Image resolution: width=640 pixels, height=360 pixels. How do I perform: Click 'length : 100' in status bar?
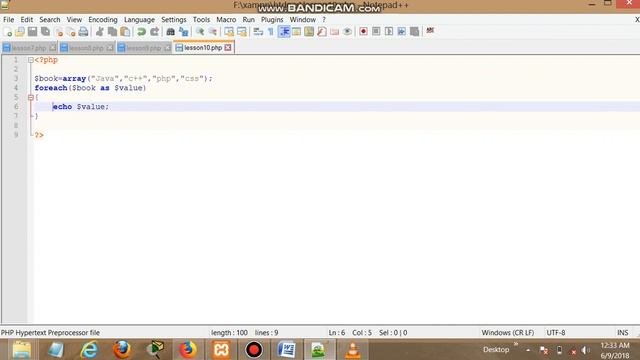229,333
